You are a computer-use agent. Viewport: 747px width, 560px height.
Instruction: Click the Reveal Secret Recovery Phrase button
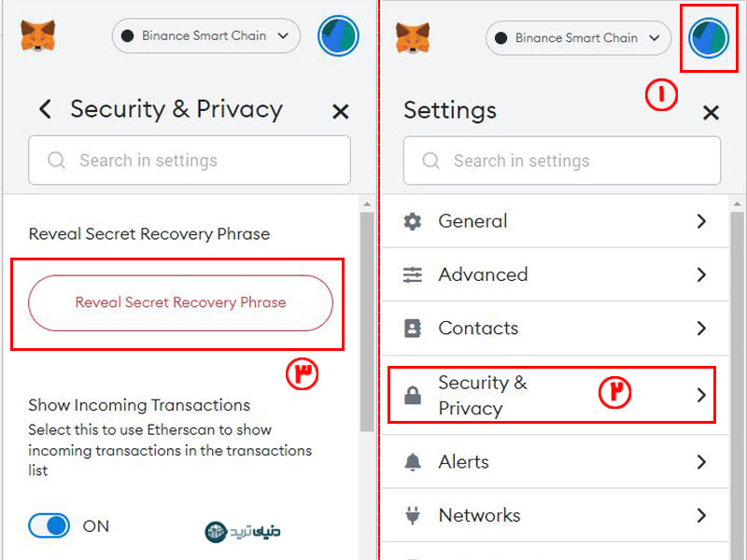click(180, 302)
